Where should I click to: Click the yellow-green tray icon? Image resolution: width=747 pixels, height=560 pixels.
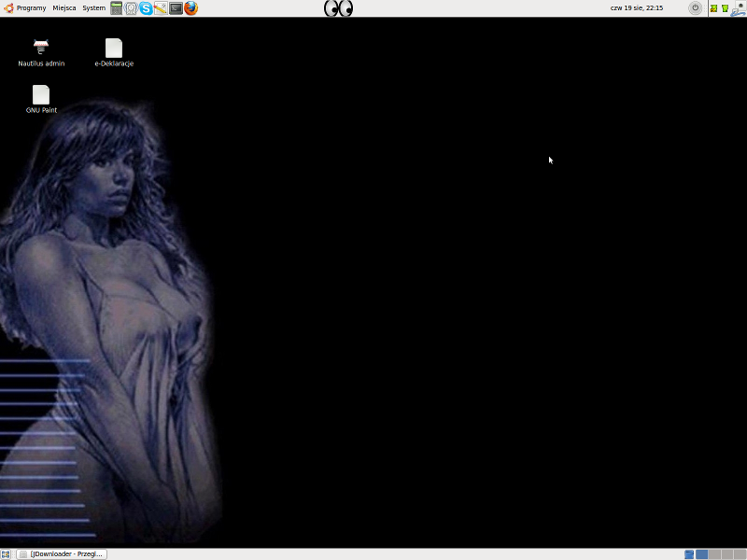click(x=713, y=8)
